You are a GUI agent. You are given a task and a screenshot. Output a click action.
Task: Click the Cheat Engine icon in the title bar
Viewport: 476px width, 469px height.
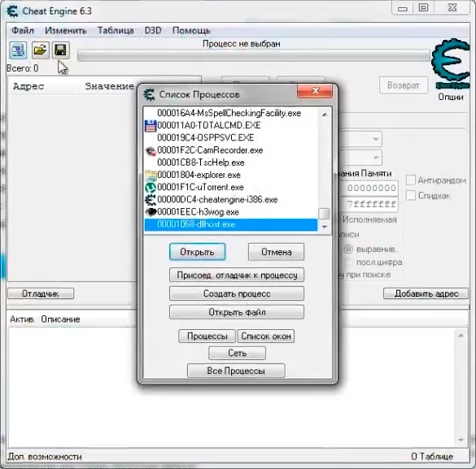tap(13, 11)
